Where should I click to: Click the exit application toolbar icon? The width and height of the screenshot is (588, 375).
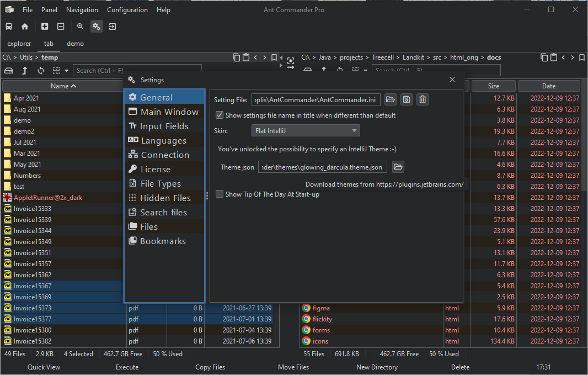tap(113, 27)
